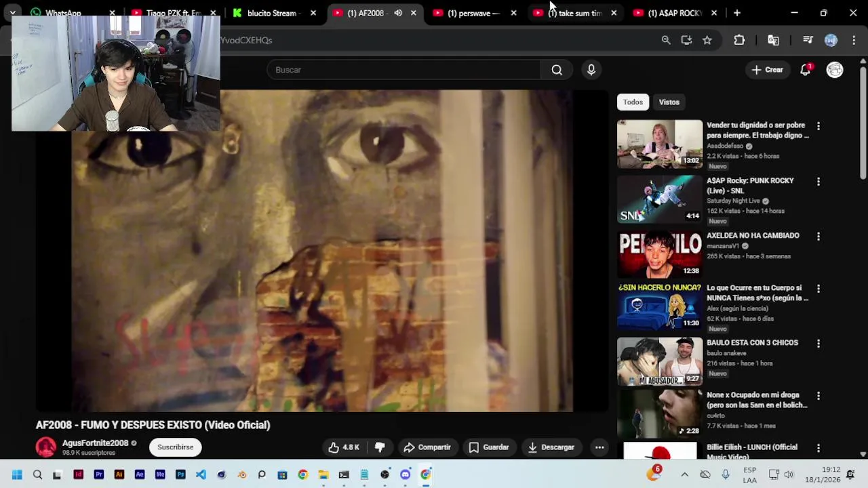Screen dimensions: 868x488
Task: Click the address bar URL text
Action: pos(246,40)
